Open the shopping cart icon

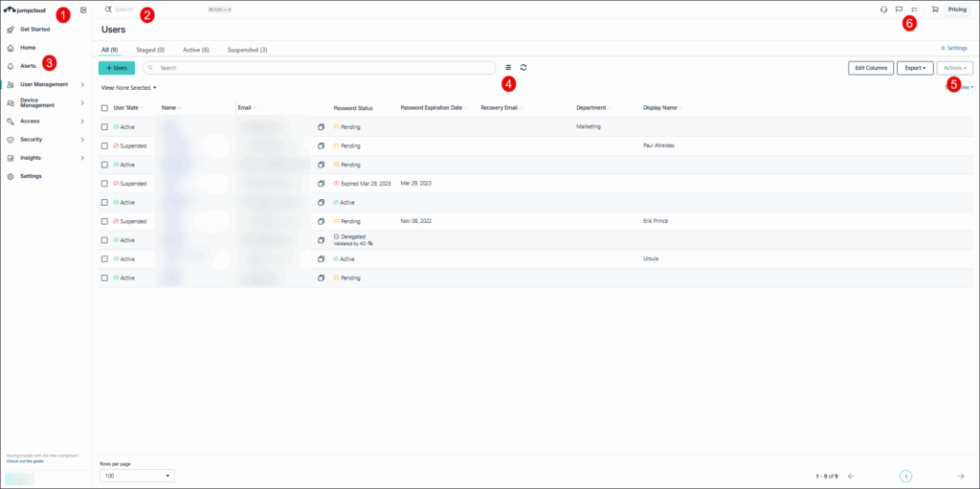click(935, 10)
